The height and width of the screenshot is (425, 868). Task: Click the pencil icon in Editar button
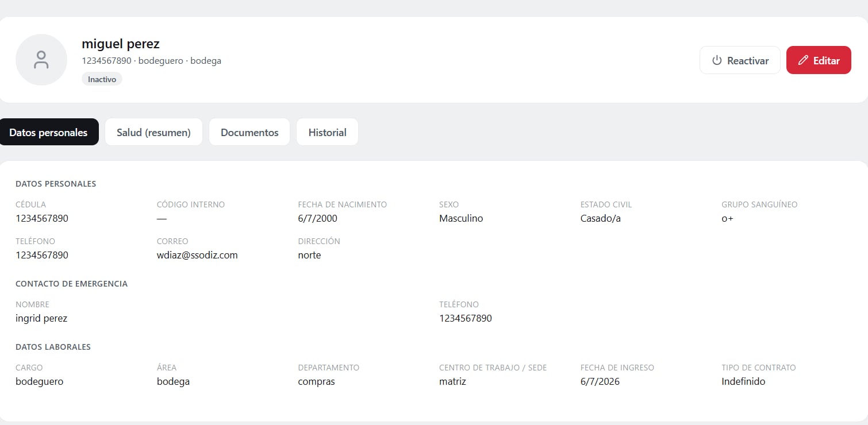tap(803, 60)
